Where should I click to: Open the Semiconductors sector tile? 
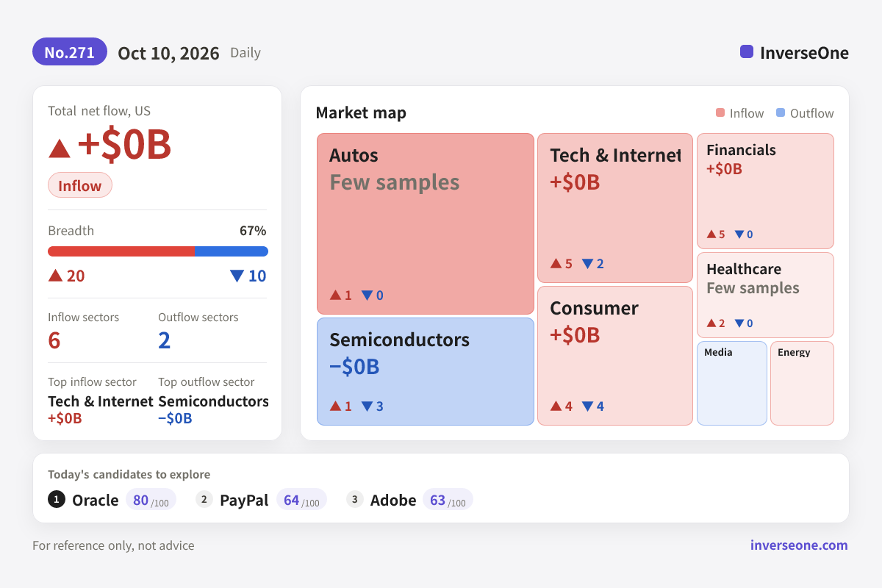(x=426, y=371)
